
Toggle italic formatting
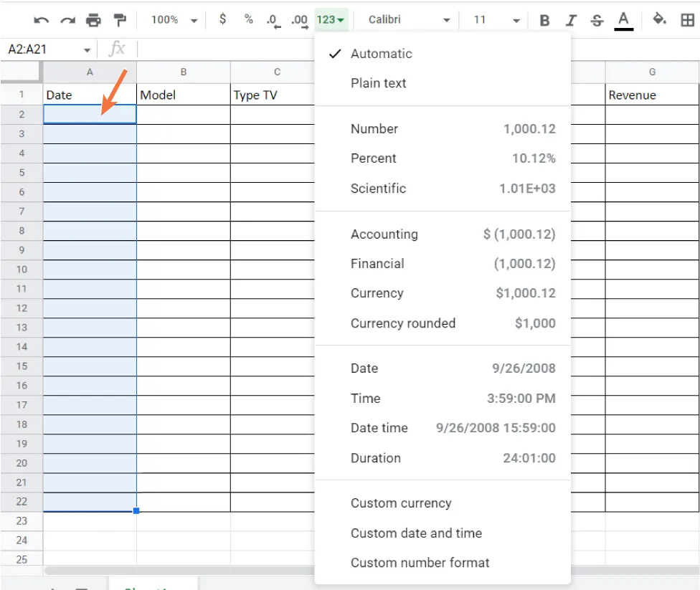(570, 20)
